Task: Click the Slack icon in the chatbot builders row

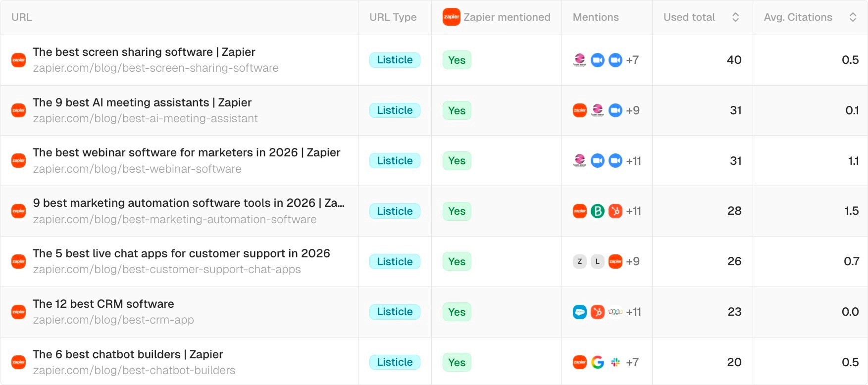Action: (615, 362)
